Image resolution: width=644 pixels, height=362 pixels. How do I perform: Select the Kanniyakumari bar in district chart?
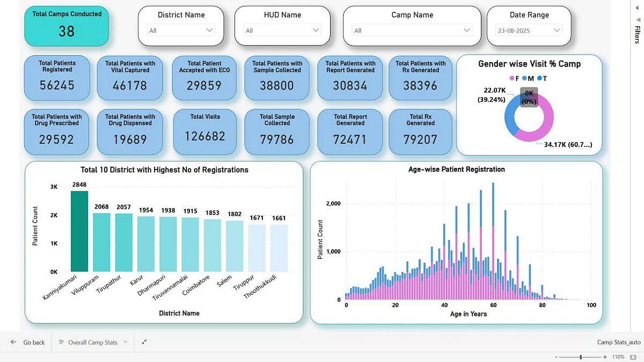(79, 231)
